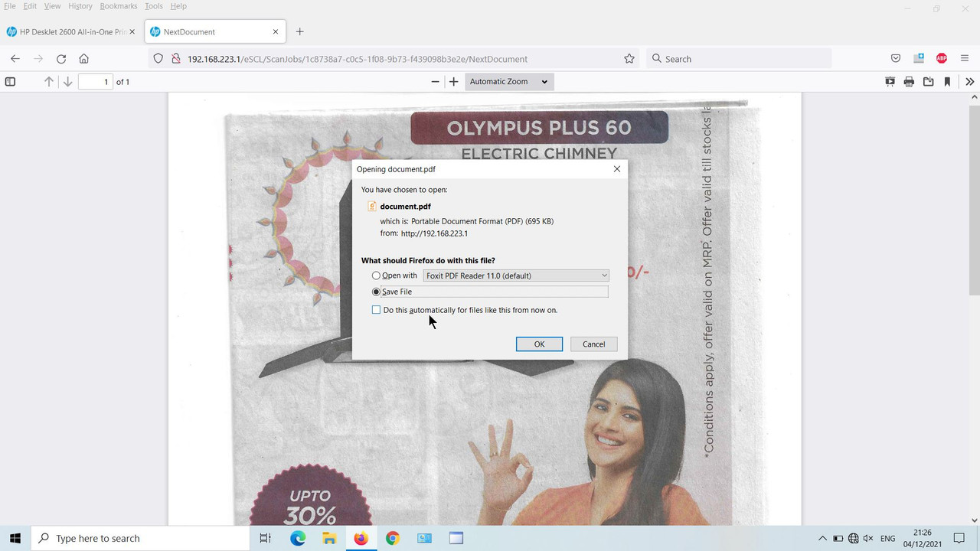Show connection not secure padlock details
980x551 pixels.
click(x=175, y=59)
